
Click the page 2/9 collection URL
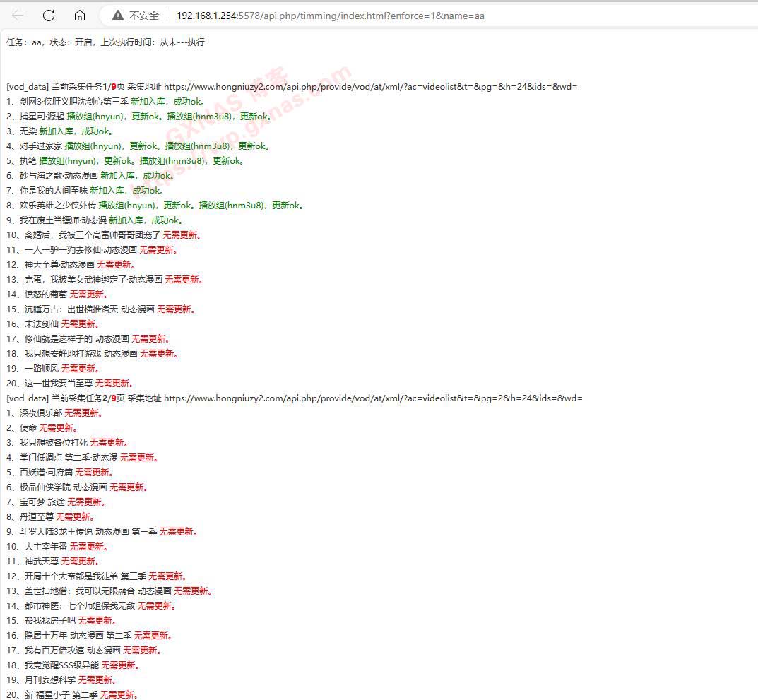[373, 398]
